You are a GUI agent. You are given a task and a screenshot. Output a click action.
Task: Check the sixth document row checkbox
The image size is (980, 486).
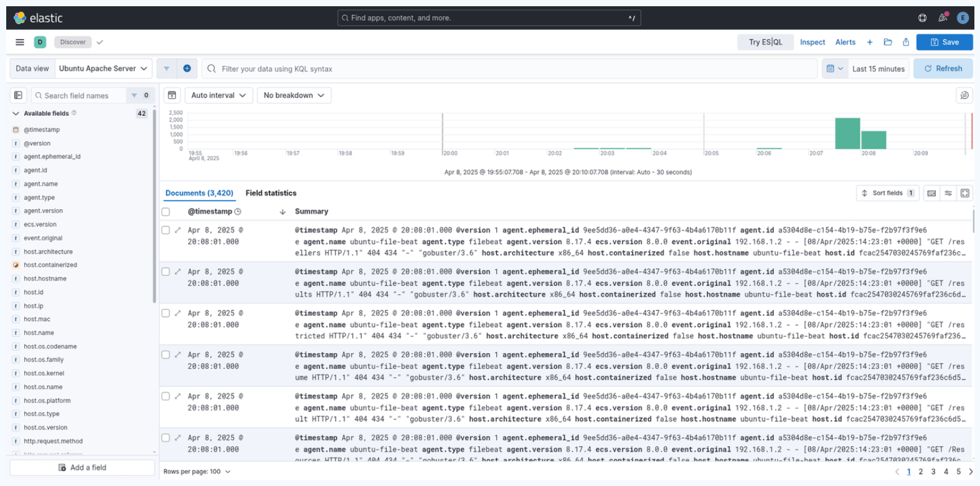[166, 438]
